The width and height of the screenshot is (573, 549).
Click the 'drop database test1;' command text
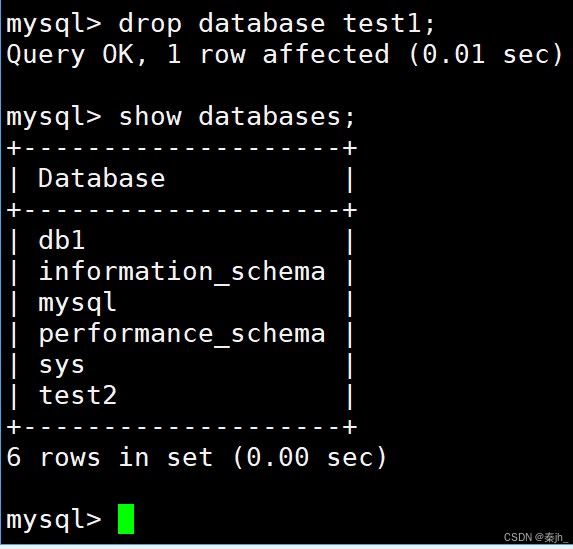(x=276, y=24)
